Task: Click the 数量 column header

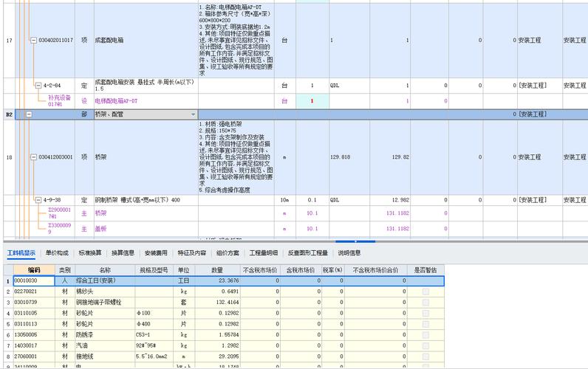Action: click(217, 270)
